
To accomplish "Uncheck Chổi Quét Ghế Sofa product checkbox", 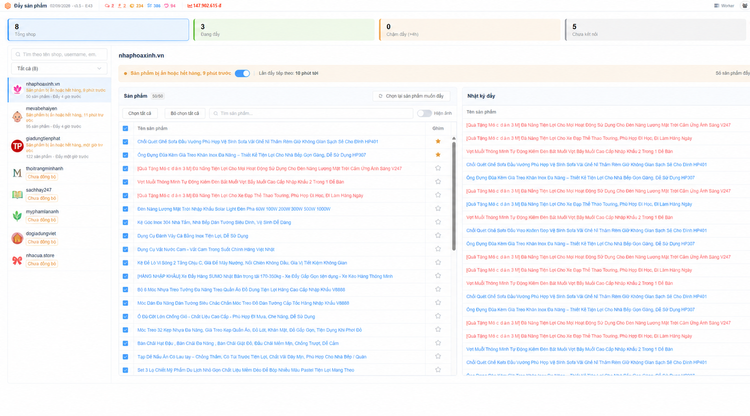I will pos(125,142).
